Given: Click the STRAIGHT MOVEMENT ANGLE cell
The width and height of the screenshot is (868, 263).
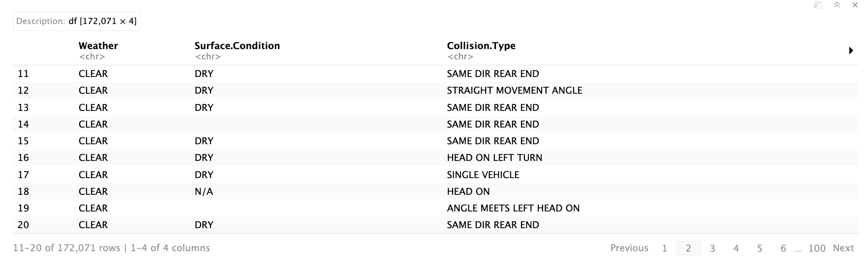Looking at the screenshot, I should click(x=515, y=90).
